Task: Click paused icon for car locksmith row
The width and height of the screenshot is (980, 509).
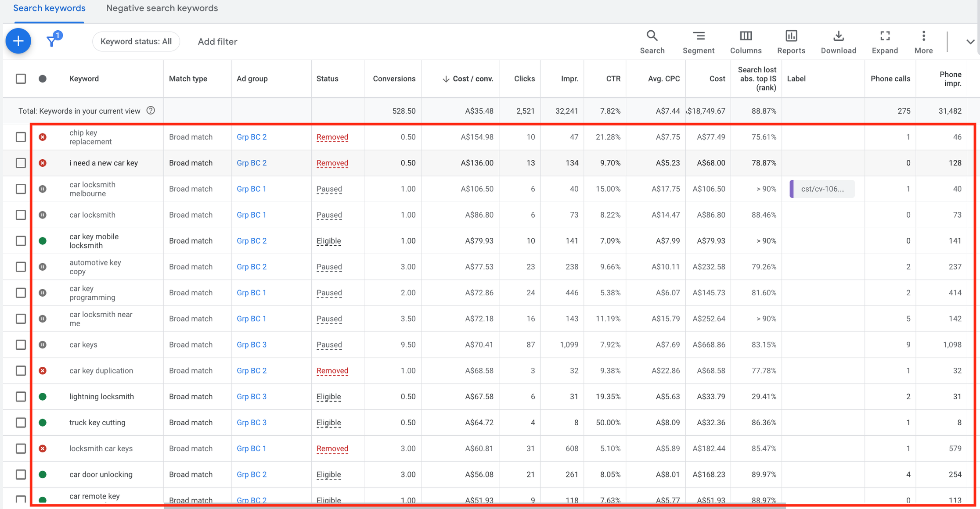Action: tap(43, 215)
